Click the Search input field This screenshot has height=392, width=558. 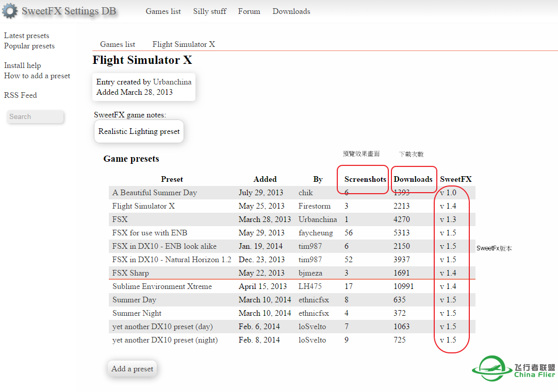click(36, 117)
